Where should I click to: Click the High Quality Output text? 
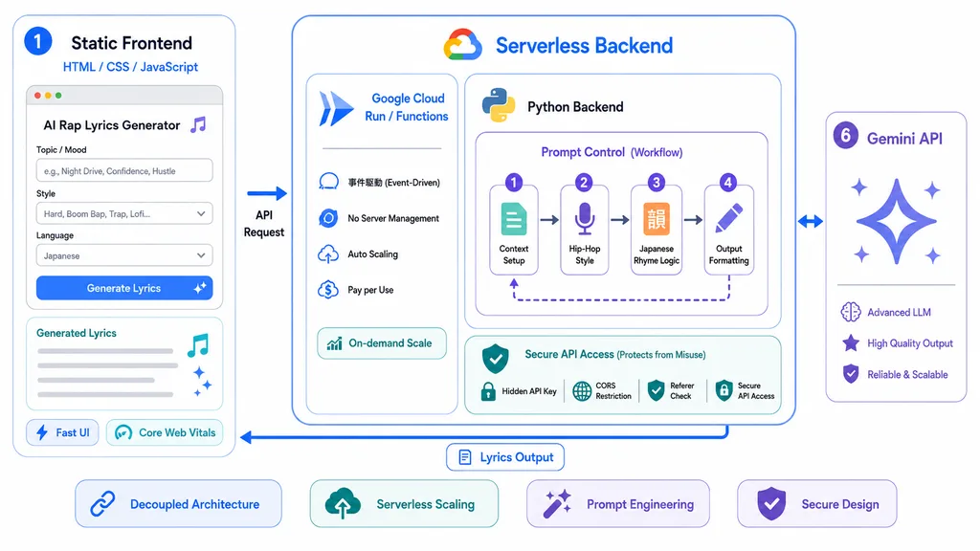(x=910, y=343)
